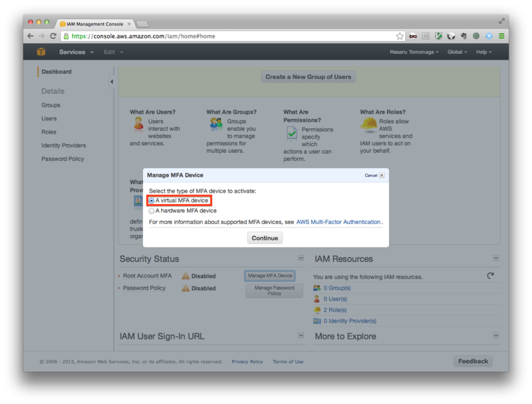Click the Identity Providers icon in IAM Resources
The width and height of the screenshot is (532, 404).
coord(317,321)
